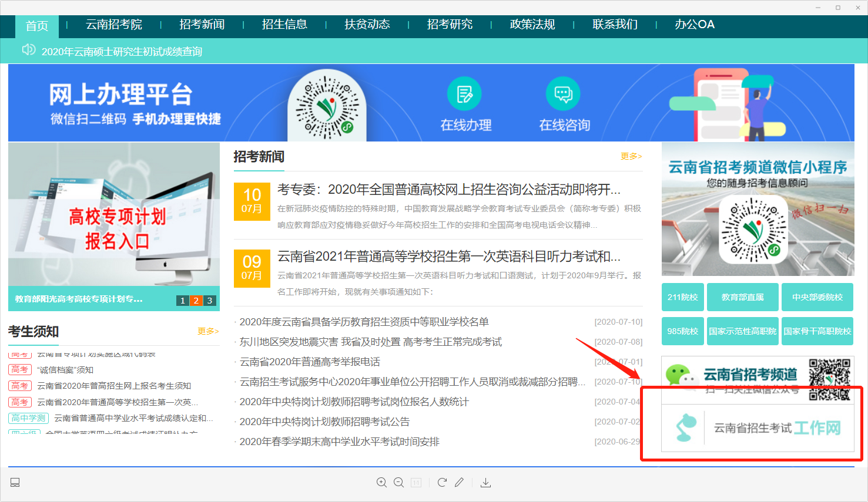The image size is (868, 502).
Task: Open headline 云南省2021年普通高等学校招生第一次英语
Action: pos(449,257)
